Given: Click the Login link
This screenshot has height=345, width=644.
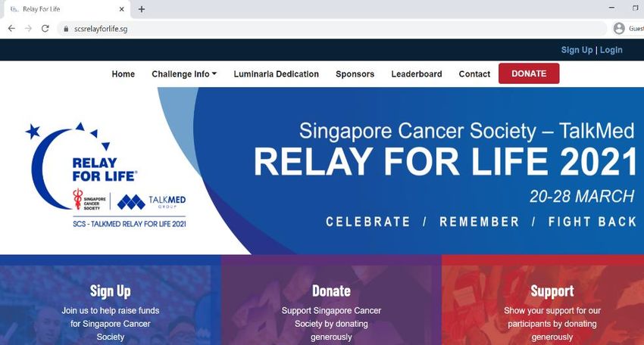Looking at the screenshot, I should click(x=611, y=50).
